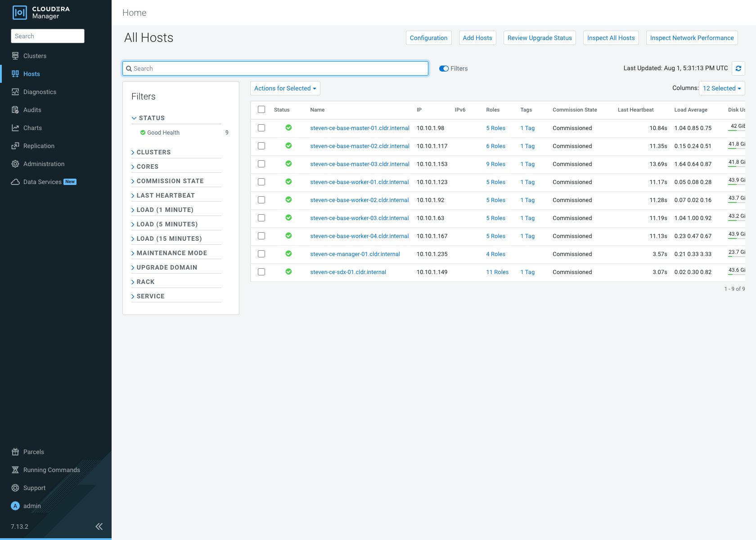Select checkbox for steven-ce-base-master-01
Screen dimensions: 756x540
[261, 128]
